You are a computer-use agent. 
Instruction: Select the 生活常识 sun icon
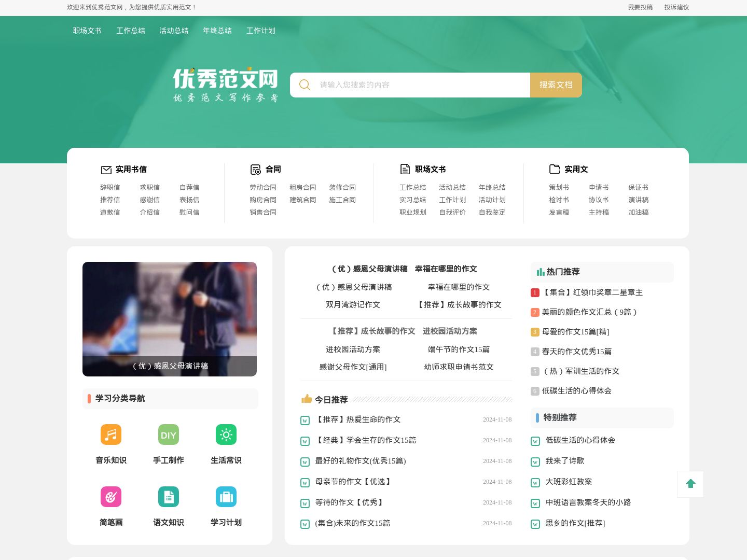point(226,435)
